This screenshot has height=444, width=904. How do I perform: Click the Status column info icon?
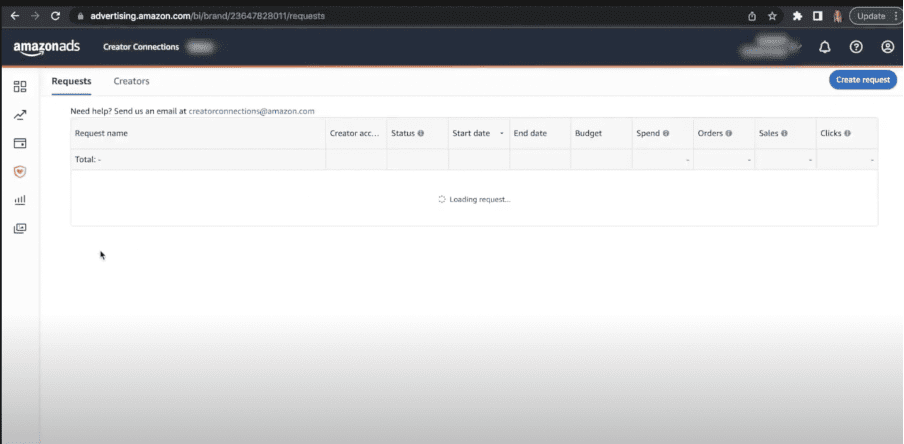[x=421, y=133]
